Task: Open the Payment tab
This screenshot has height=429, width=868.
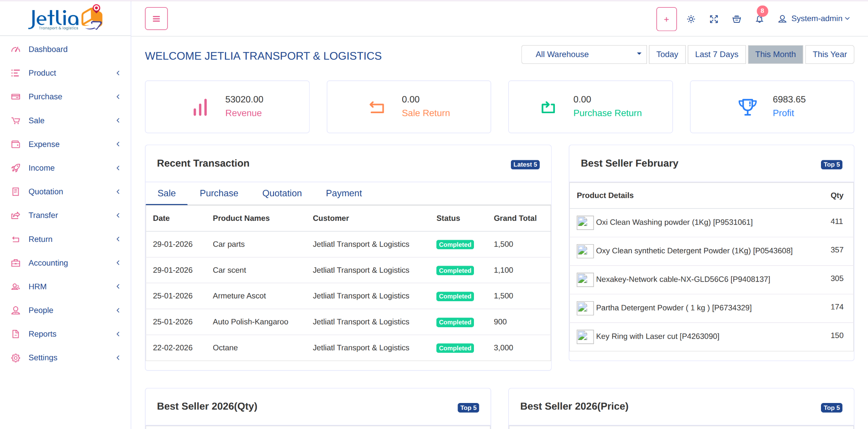Action: (344, 193)
